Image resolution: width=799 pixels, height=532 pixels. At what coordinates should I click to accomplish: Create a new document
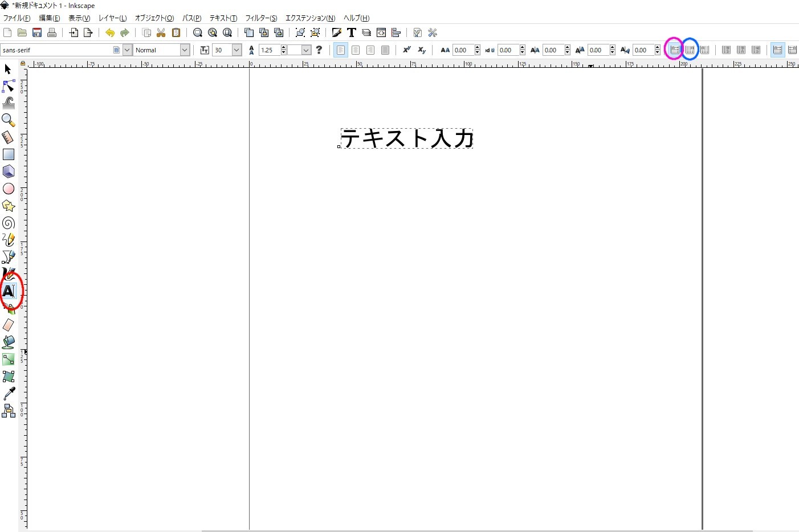pos(7,33)
